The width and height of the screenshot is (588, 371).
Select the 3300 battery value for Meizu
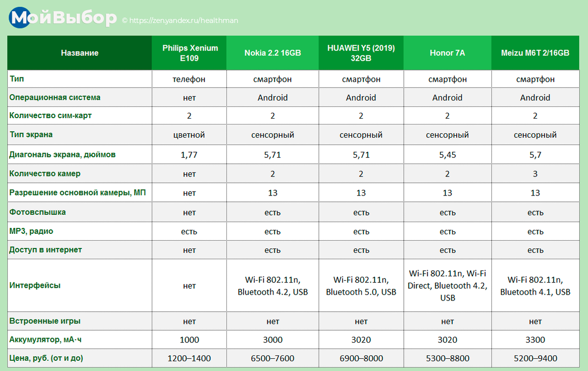(535, 340)
